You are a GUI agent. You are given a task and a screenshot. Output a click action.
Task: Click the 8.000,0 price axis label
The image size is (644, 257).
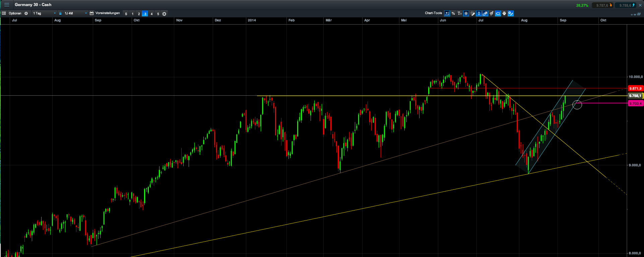[636, 253]
